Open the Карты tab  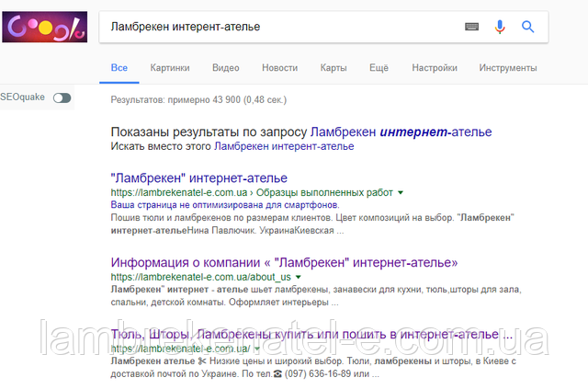tap(334, 68)
